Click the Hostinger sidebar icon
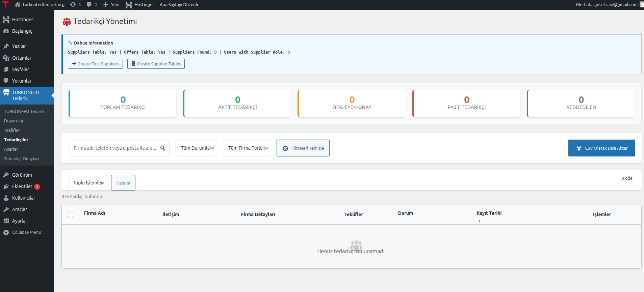Viewport: 644px width, 292px height. 6,20
